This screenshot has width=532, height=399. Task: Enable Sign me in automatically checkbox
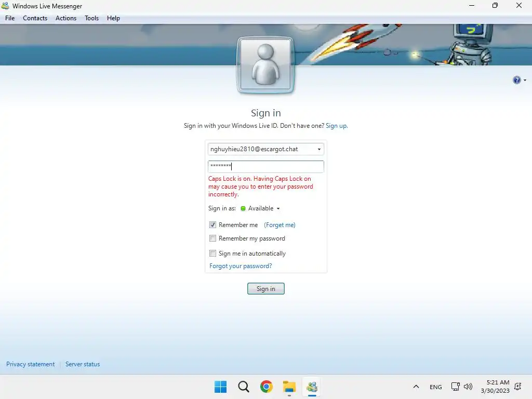coord(212,254)
